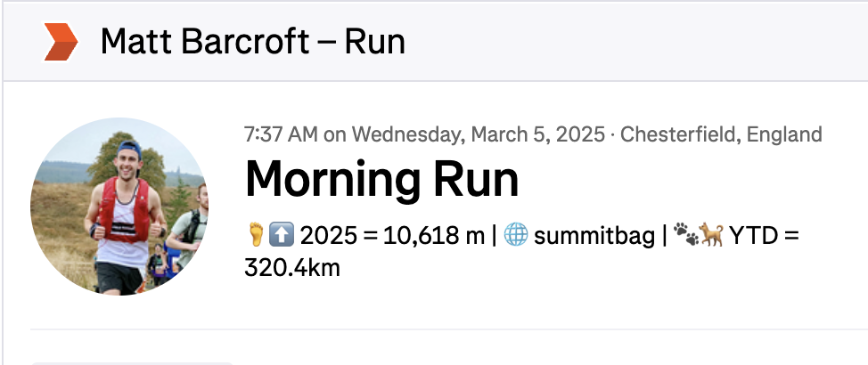The height and width of the screenshot is (365, 868).
Task: Click the blue up-arrow emoji
Action: (x=282, y=235)
